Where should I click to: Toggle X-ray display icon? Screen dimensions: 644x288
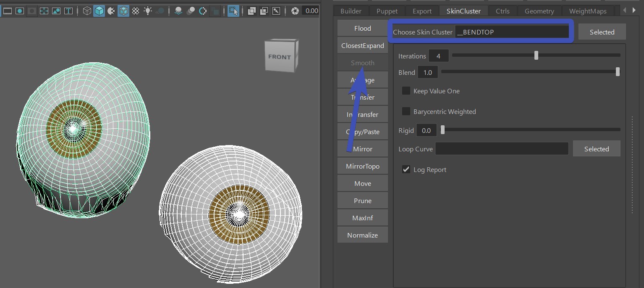coord(252,11)
